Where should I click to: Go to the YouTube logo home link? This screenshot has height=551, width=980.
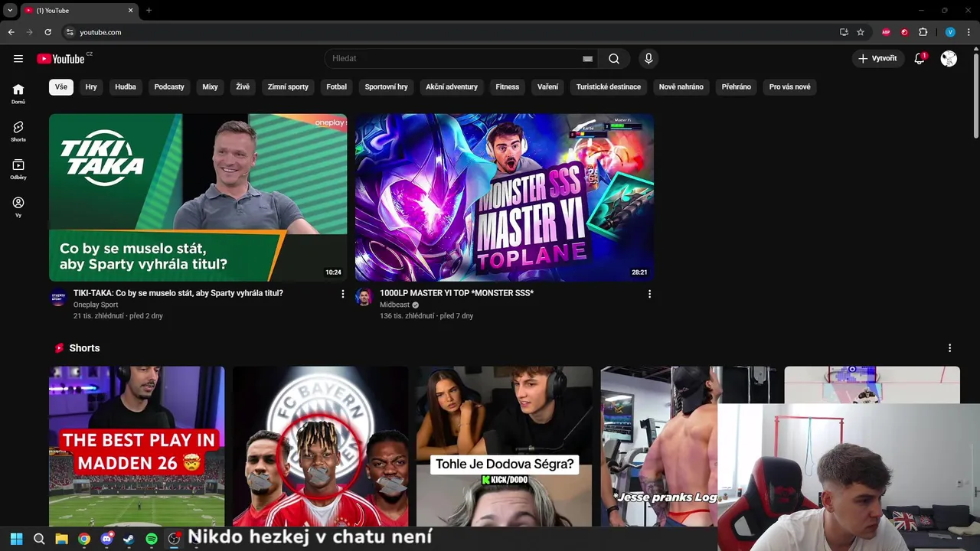tap(60, 59)
